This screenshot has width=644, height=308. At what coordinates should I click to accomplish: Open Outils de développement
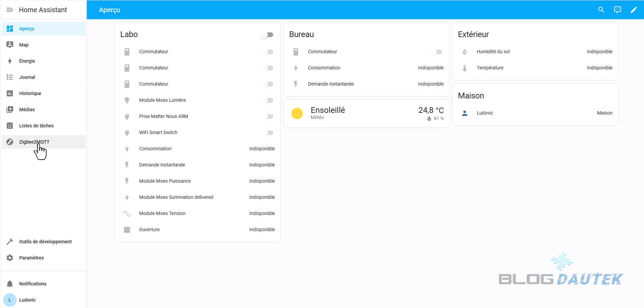(45, 242)
